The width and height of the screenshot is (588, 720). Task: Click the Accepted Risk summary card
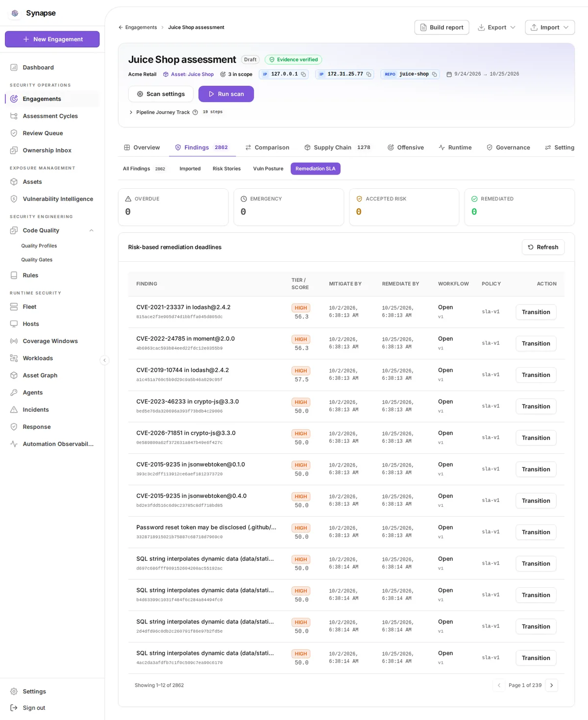[404, 207]
